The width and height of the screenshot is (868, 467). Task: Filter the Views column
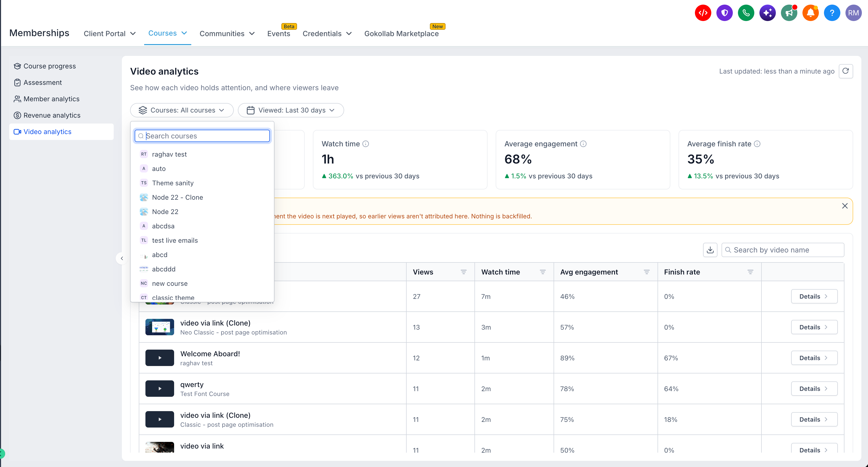pos(464,272)
